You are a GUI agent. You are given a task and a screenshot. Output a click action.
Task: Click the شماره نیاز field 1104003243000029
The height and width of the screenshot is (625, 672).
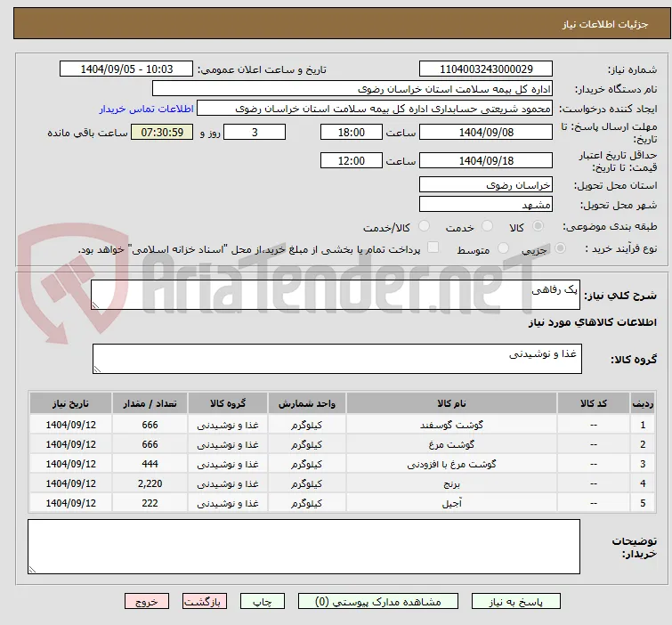[x=486, y=69]
